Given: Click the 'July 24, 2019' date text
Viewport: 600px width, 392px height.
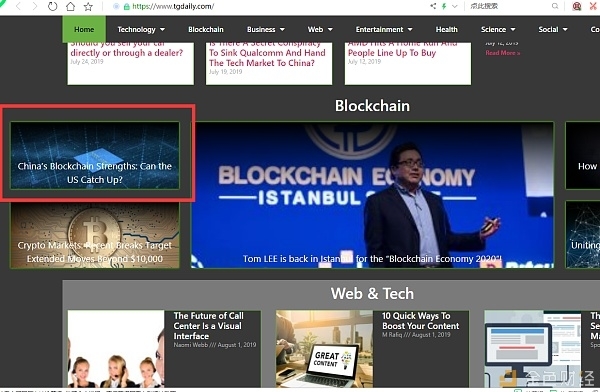Looking at the screenshot, I should pyautogui.click(x=87, y=62).
